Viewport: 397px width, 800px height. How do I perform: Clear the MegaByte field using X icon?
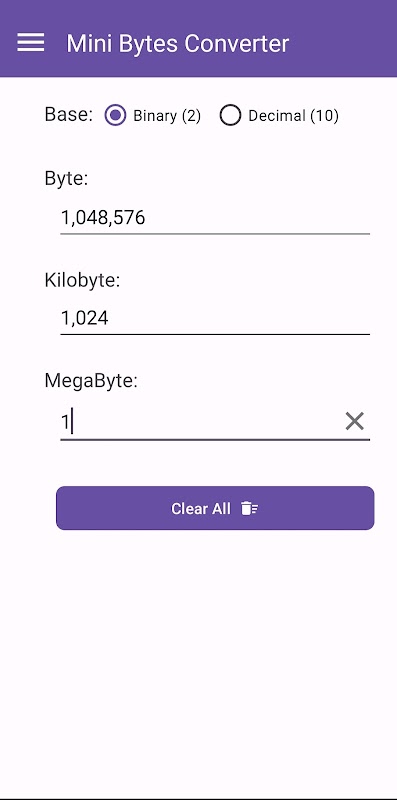coord(355,421)
